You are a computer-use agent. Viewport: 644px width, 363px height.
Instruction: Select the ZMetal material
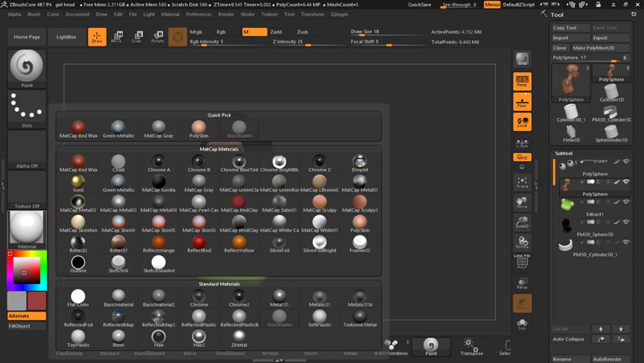tap(239, 338)
